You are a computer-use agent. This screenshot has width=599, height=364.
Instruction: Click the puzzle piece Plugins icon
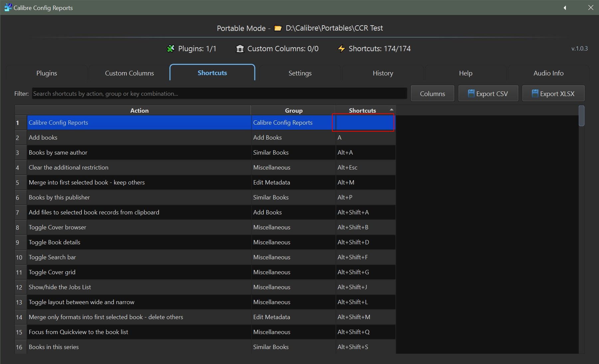coord(171,49)
